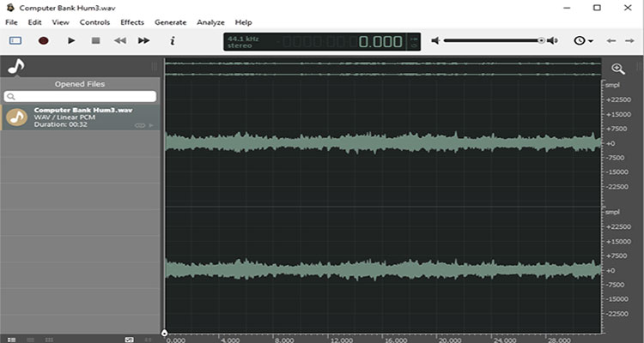
Task: Click the zoom magnifier icon above the waveform
Action: 617,69
